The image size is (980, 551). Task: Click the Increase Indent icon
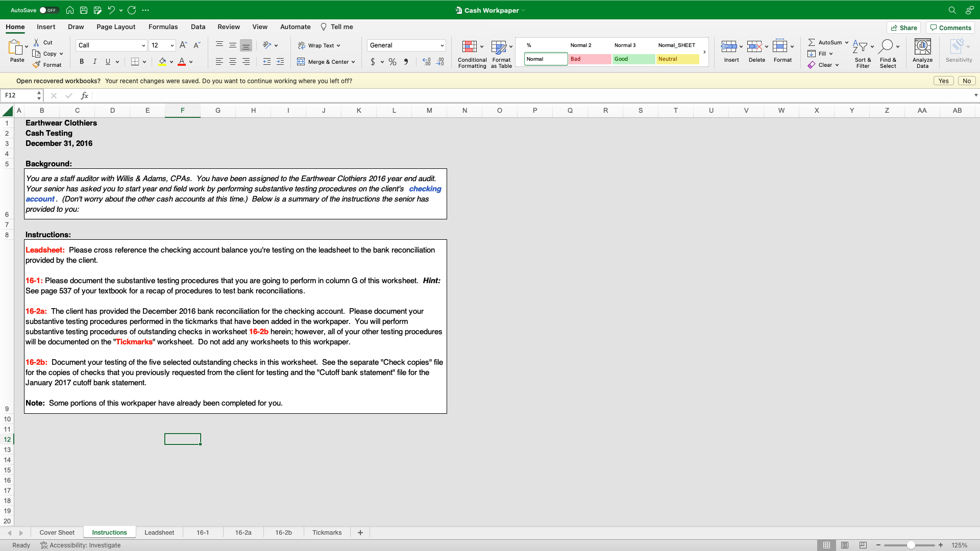pos(280,62)
